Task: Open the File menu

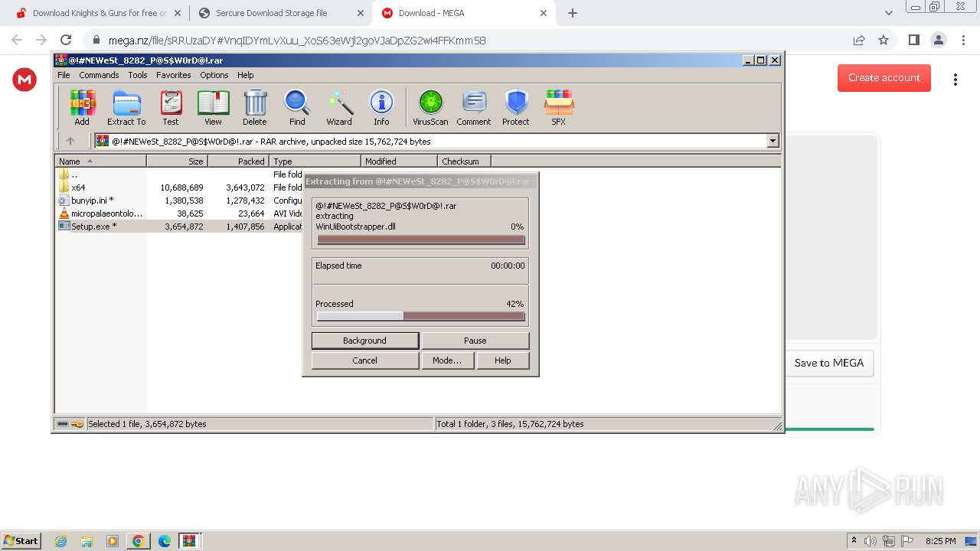Action: pyautogui.click(x=64, y=75)
